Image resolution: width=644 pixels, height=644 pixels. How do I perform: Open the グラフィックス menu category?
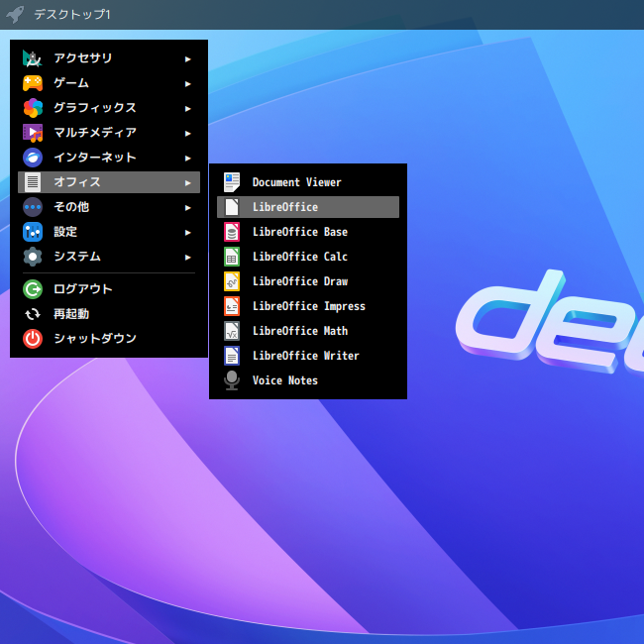click(94, 108)
